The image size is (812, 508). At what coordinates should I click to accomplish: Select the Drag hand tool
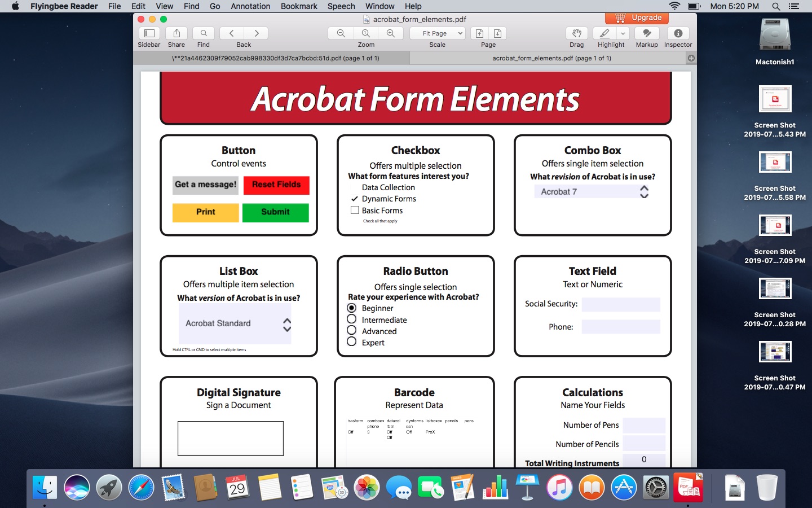point(576,33)
